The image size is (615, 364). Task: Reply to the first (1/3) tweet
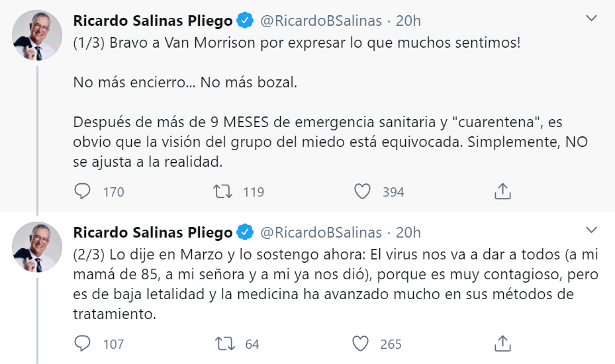pos(83,192)
